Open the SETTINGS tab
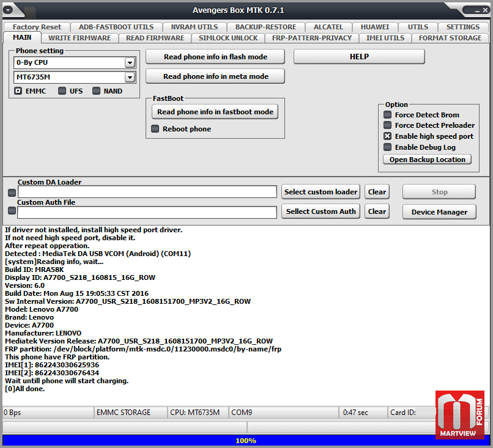The height and width of the screenshot is (448, 493). click(x=463, y=27)
